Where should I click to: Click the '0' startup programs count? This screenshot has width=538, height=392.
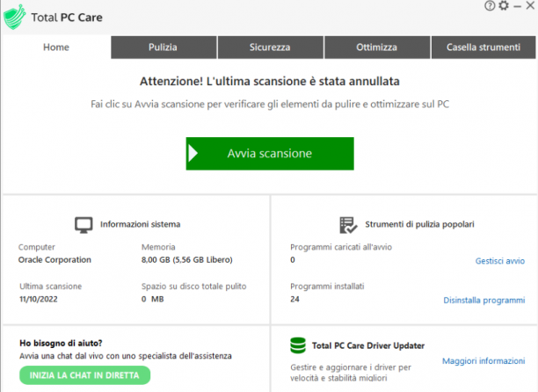pos(293,260)
